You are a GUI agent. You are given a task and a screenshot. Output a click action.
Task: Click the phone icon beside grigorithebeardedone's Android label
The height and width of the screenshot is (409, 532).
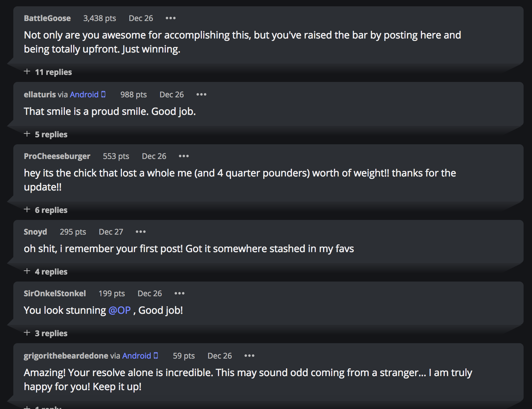point(156,356)
